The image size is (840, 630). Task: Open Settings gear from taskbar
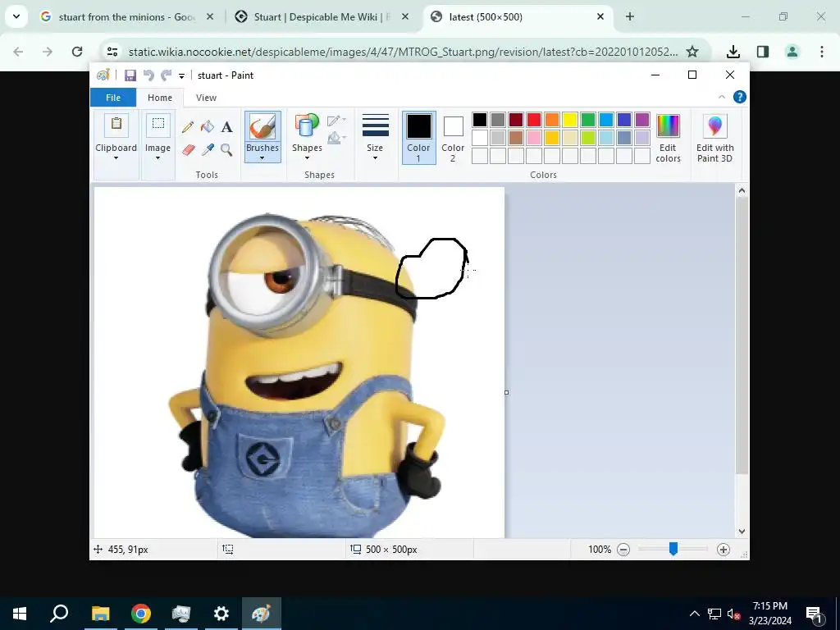(x=221, y=614)
